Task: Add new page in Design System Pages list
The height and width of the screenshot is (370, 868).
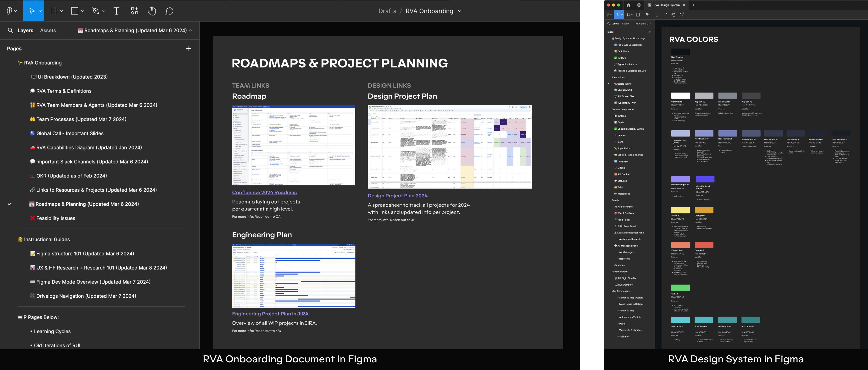Action: [649, 32]
